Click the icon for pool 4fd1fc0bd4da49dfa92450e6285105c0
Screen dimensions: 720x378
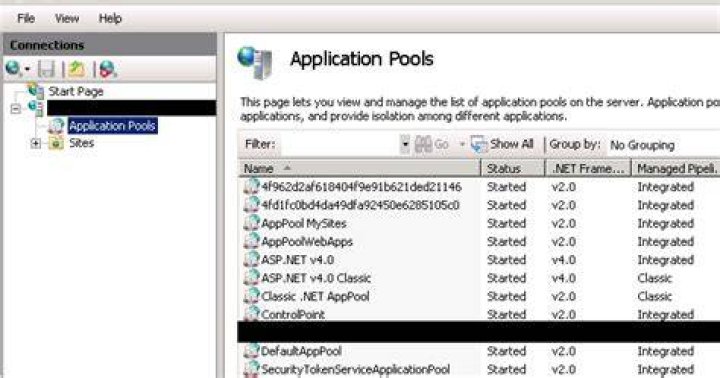[x=251, y=204]
